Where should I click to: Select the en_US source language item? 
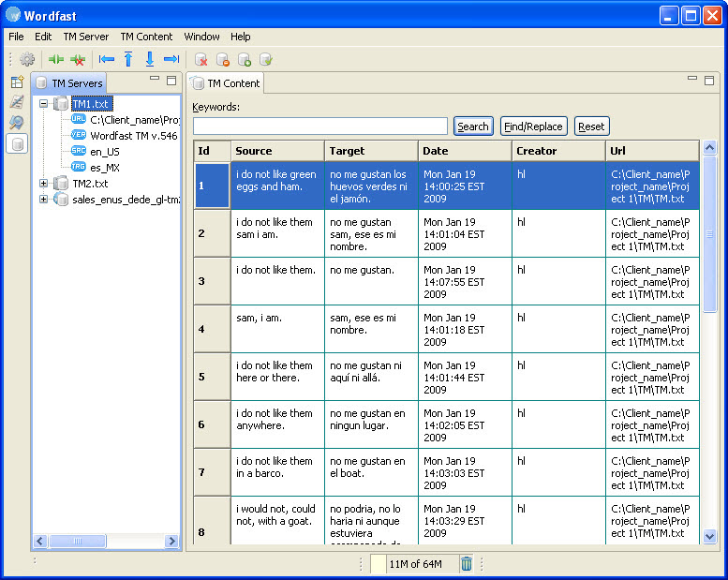(x=104, y=152)
